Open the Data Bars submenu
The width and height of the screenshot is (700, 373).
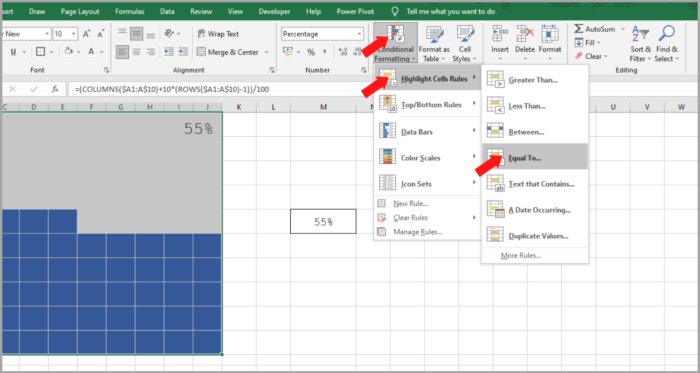pos(427,132)
